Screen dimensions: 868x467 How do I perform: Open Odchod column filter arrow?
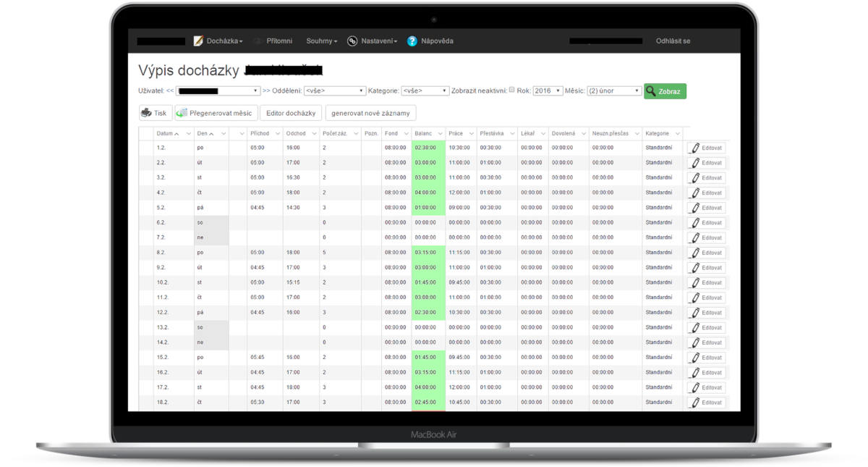click(314, 133)
